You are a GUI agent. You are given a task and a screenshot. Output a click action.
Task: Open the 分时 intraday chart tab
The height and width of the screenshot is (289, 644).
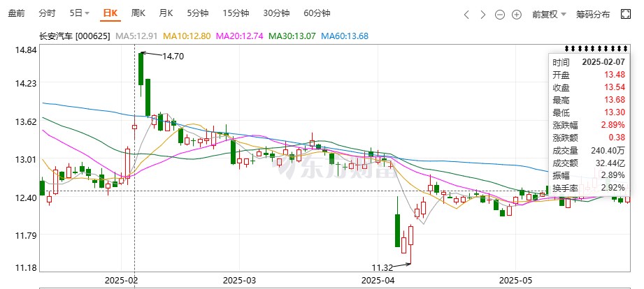click(47, 13)
